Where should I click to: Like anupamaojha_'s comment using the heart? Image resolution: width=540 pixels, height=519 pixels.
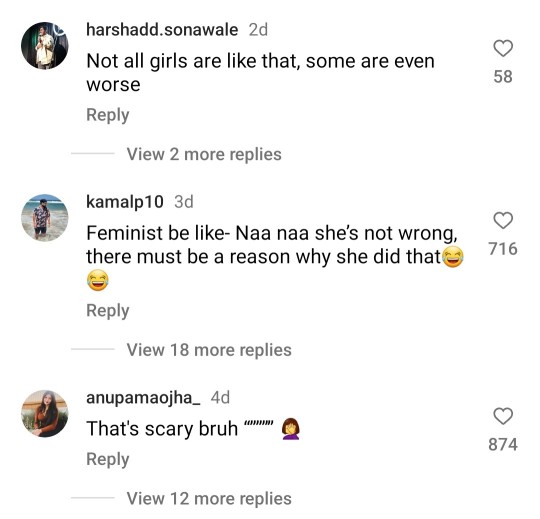503,416
